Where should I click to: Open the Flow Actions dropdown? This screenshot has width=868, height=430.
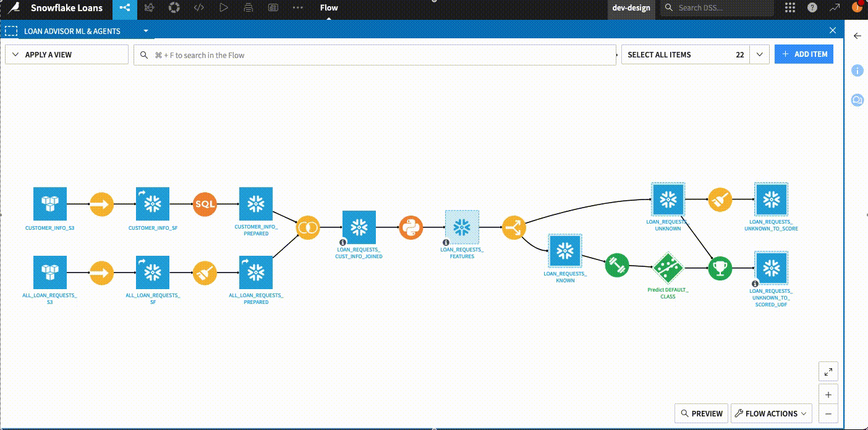coord(771,413)
